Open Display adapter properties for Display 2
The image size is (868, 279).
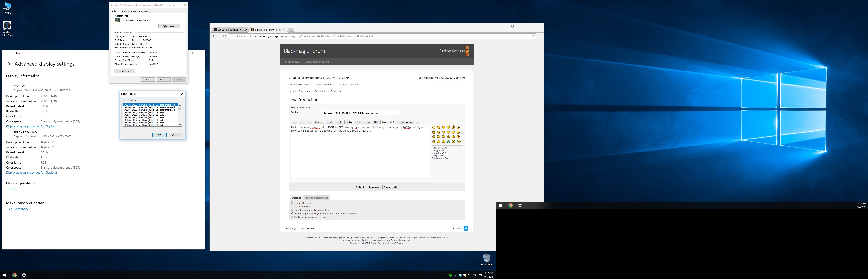31,173
